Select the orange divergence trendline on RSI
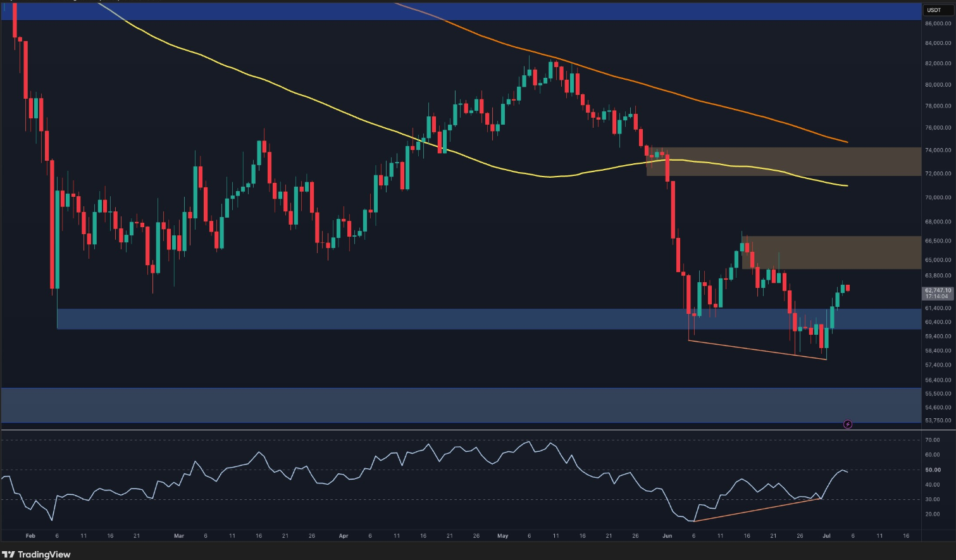Viewport: 956px width, 560px height. [757, 510]
